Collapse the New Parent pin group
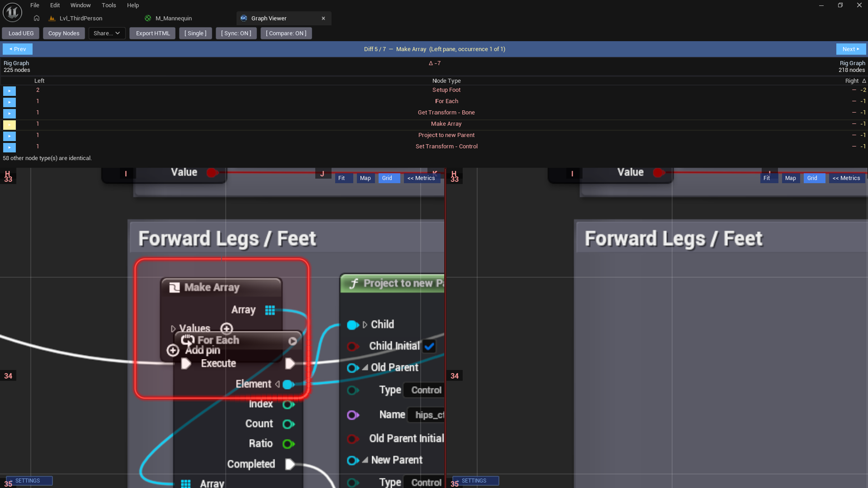Viewport: 868px width, 488px height. point(365,460)
